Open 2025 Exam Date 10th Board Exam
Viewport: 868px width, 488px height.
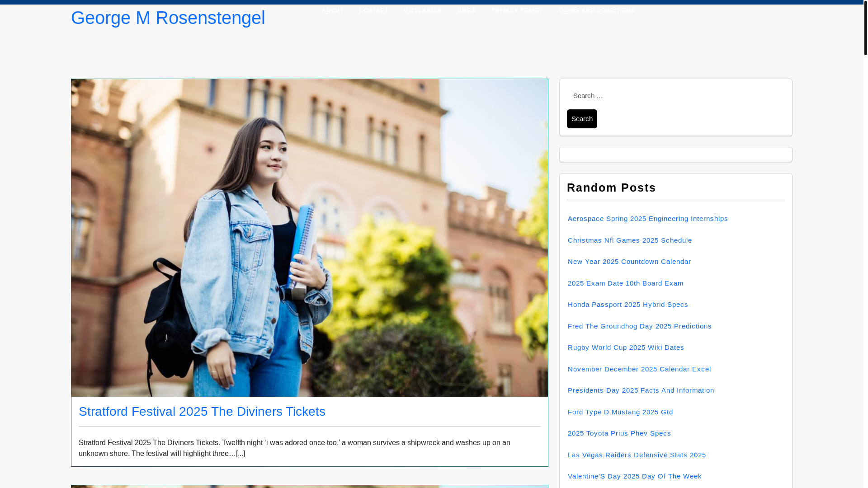coord(625,283)
